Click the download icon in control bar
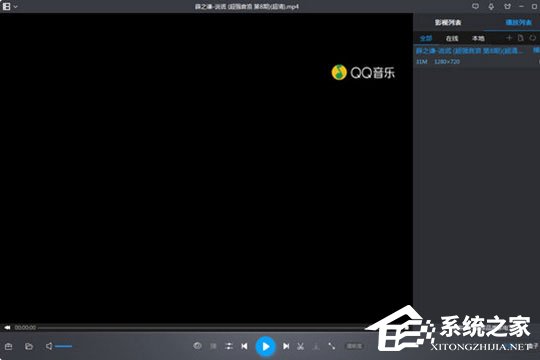Screen dimensions: 540x360 click(316, 346)
